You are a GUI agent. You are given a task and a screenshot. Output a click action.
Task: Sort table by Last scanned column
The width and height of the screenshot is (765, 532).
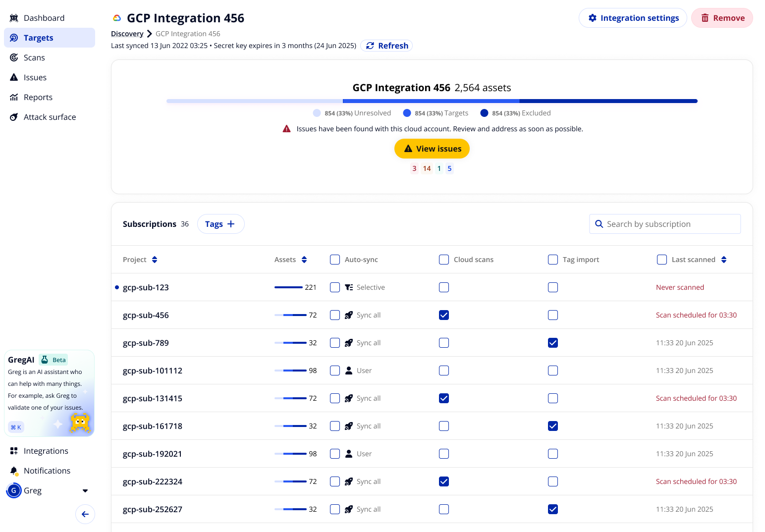pos(724,260)
